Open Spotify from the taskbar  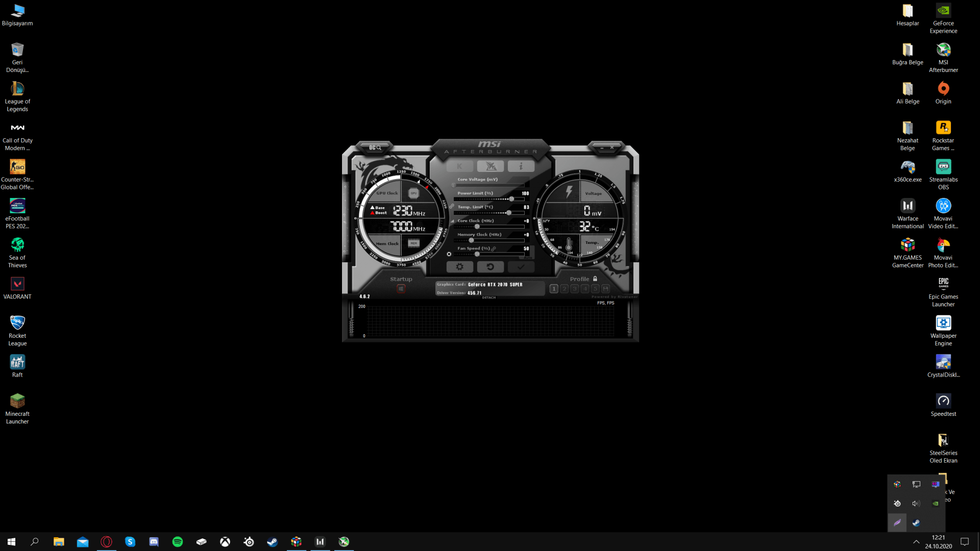click(178, 542)
